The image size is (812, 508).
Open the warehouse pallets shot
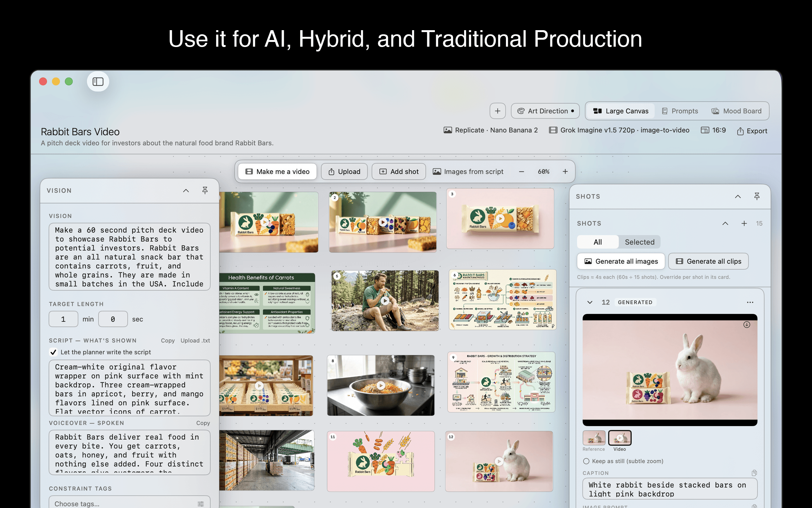point(267,460)
